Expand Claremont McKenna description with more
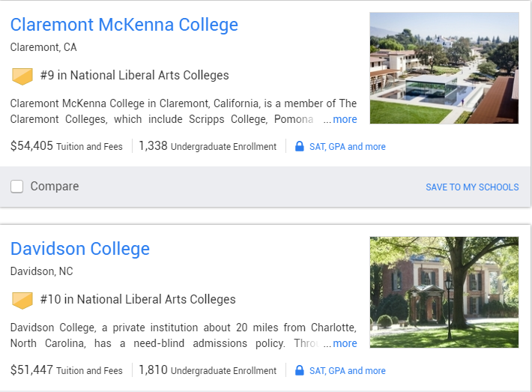Screen dimensions: 532x392 tap(345, 120)
